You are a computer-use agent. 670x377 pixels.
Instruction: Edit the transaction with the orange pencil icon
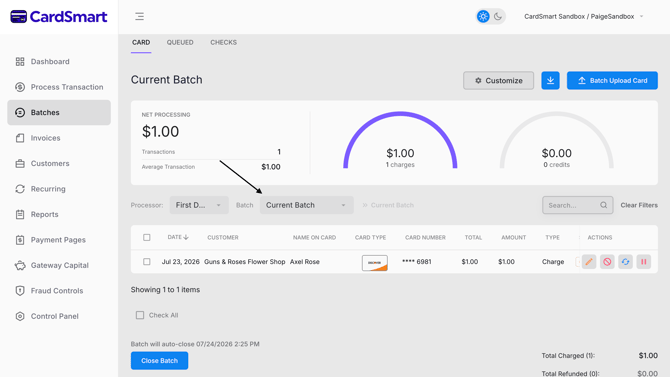click(589, 262)
